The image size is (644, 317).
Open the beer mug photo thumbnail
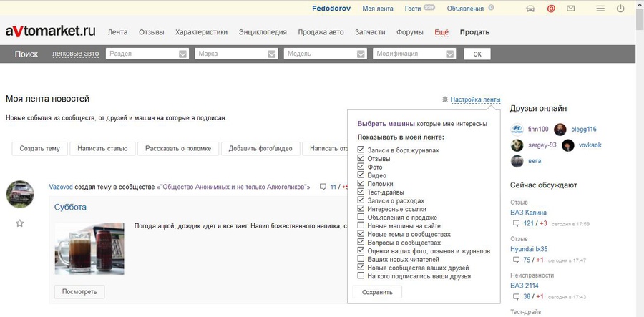[x=89, y=248]
